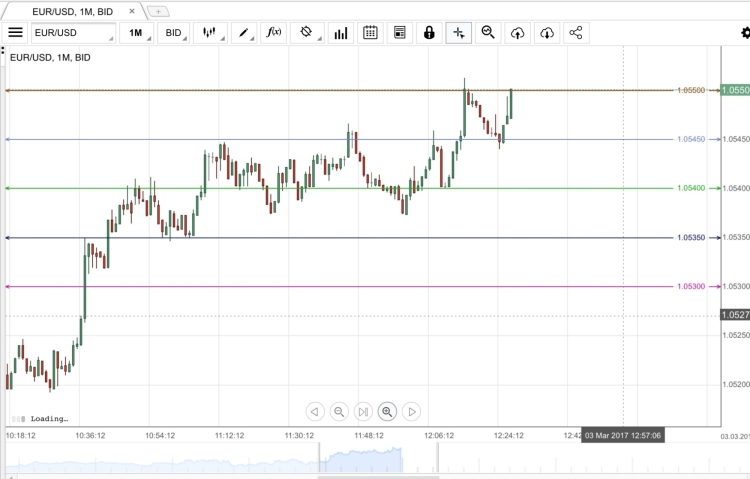Screen dimensions: 750x479
Task: Click the scroll chart left arrow button
Action: point(315,412)
